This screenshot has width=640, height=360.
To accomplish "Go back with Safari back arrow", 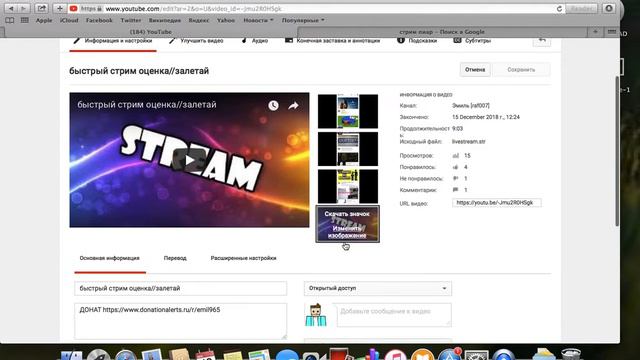I will pos(11,9).
